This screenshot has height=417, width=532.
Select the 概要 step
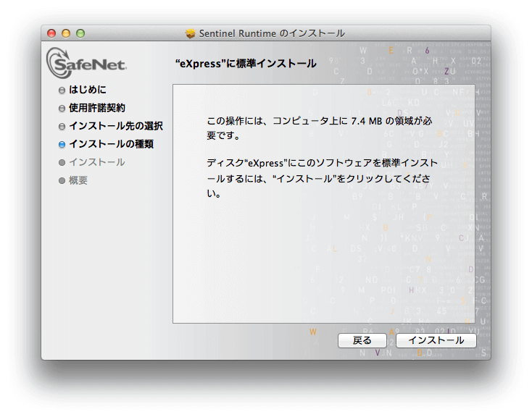pos(78,180)
